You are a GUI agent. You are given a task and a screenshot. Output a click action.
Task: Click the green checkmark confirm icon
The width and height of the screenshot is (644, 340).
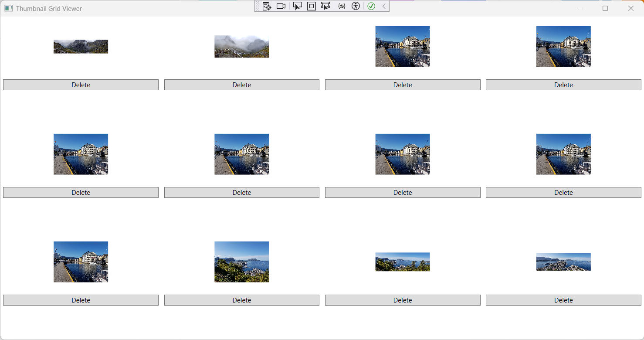coord(371,6)
